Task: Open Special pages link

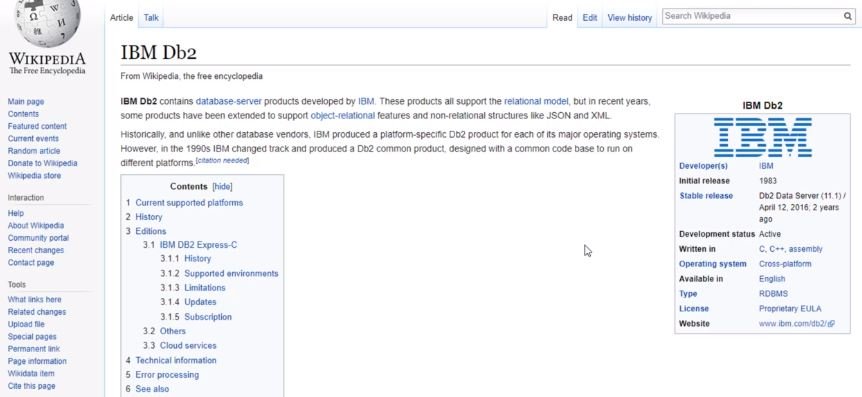Action: click(x=32, y=337)
